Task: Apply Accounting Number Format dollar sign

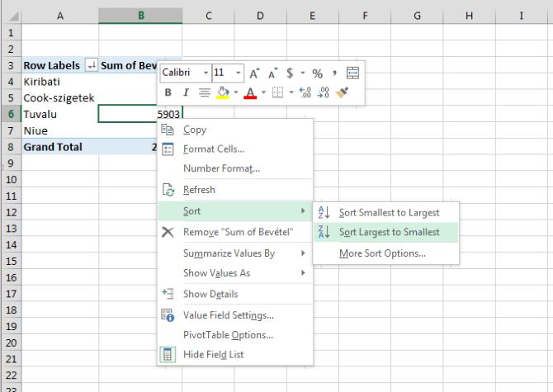Action: (290, 73)
